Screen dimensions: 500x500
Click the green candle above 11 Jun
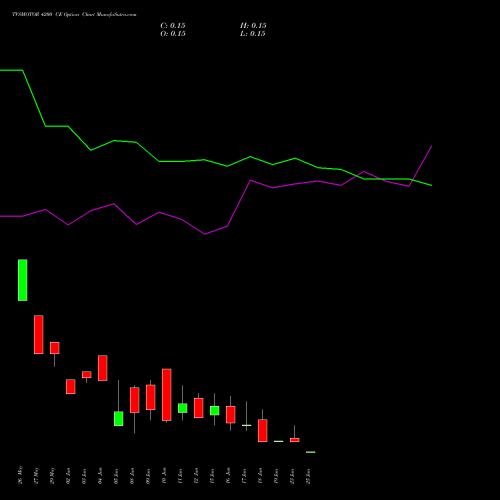[x=183, y=408]
